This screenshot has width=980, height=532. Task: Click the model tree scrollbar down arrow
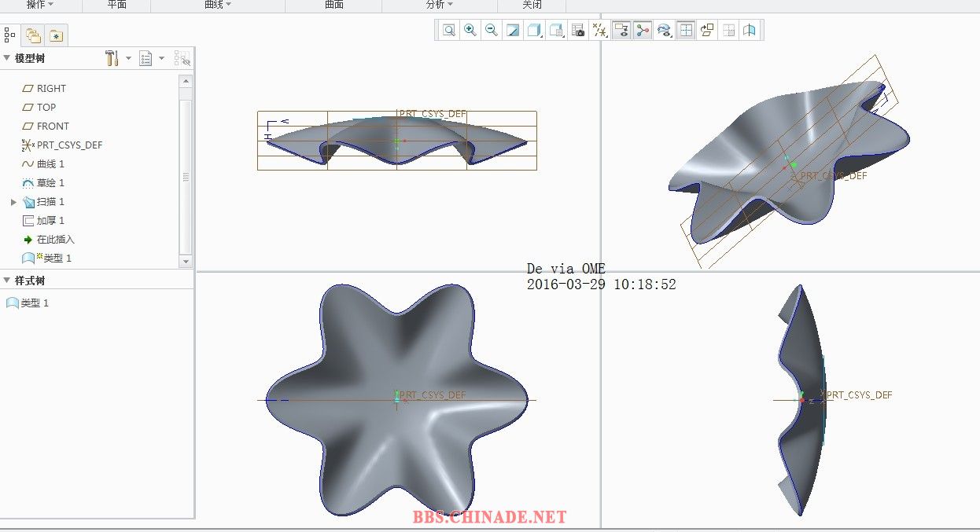(186, 261)
